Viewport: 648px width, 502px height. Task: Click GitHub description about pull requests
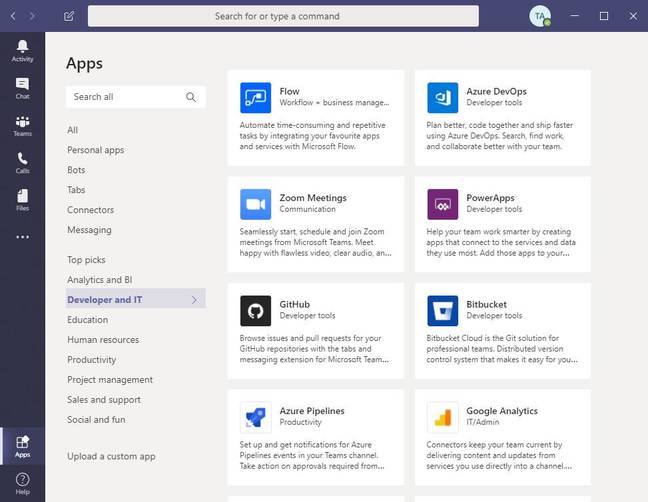click(314, 349)
